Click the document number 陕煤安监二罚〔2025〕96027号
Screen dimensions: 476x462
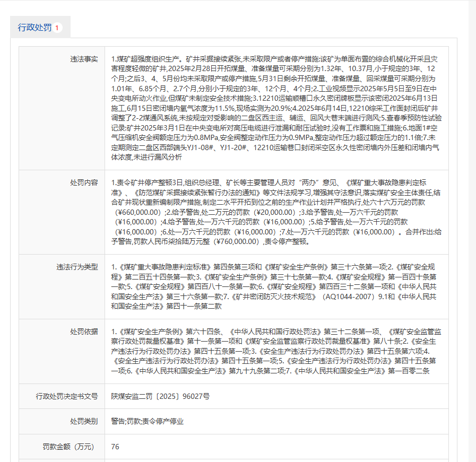pyautogui.click(x=160, y=396)
